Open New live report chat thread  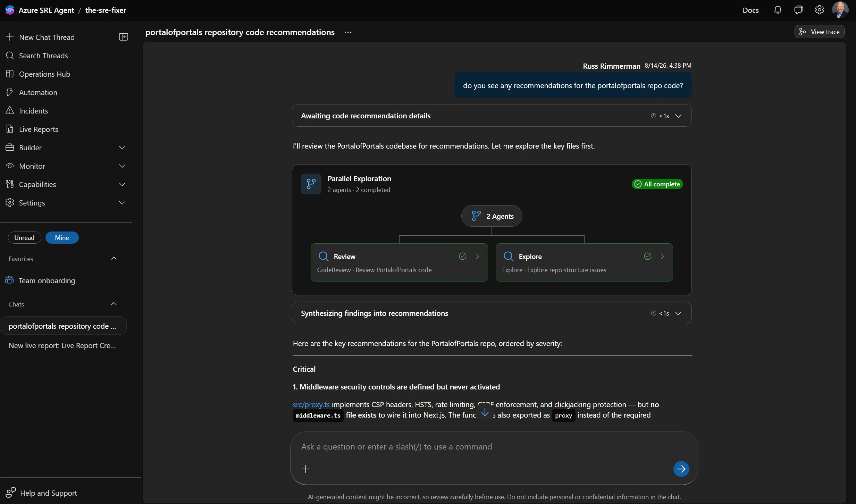[62, 345]
